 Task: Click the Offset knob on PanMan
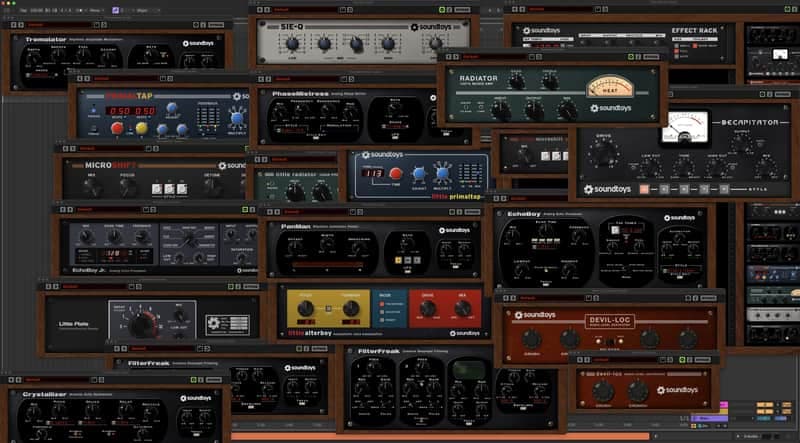click(x=295, y=248)
